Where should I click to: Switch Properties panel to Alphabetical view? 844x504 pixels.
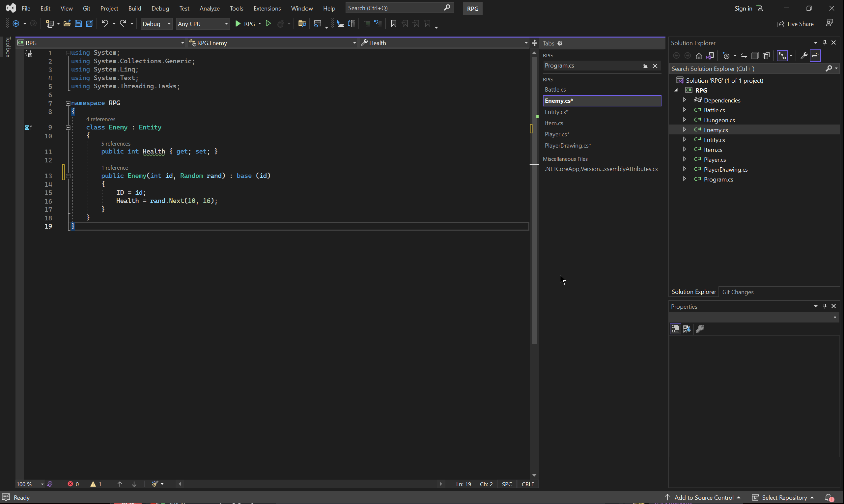[x=687, y=329]
